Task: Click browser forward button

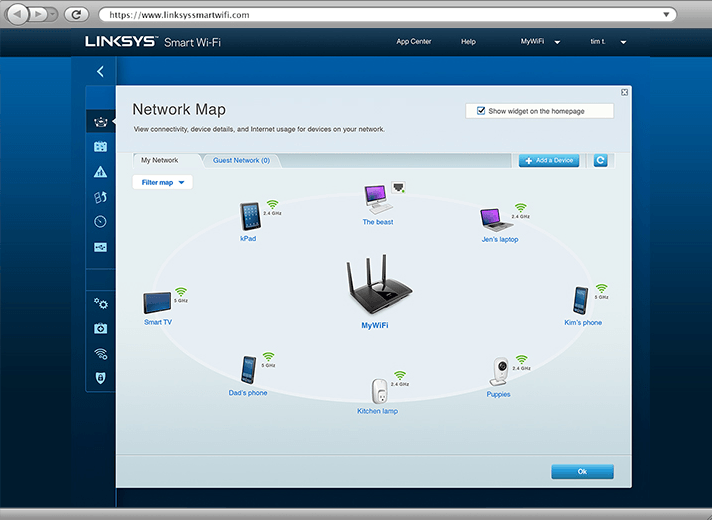Action: 39,15
